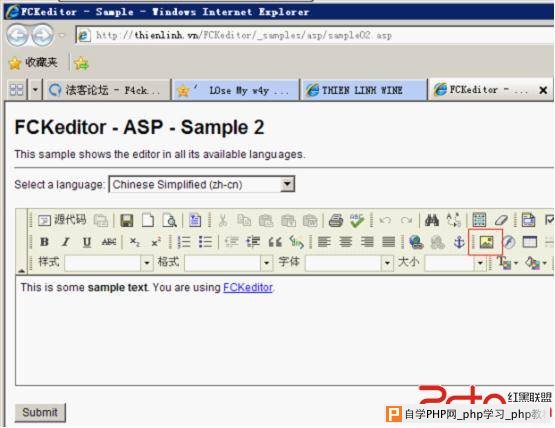Justify text alignment

[389, 242]
